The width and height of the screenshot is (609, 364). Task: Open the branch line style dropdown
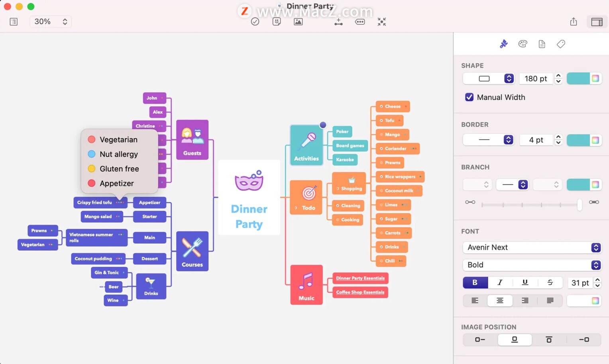pos(513,184)
